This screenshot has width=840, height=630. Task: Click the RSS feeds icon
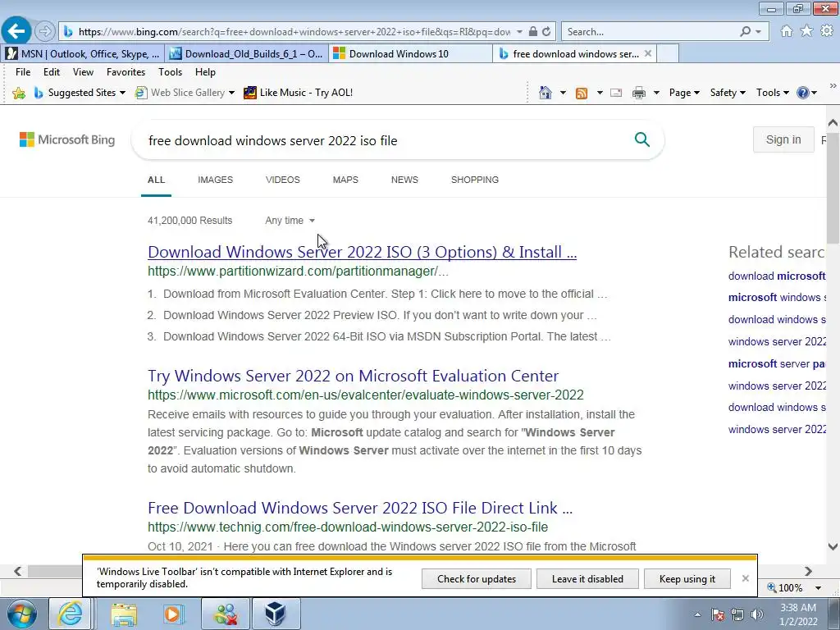click(x=582, y=93)
